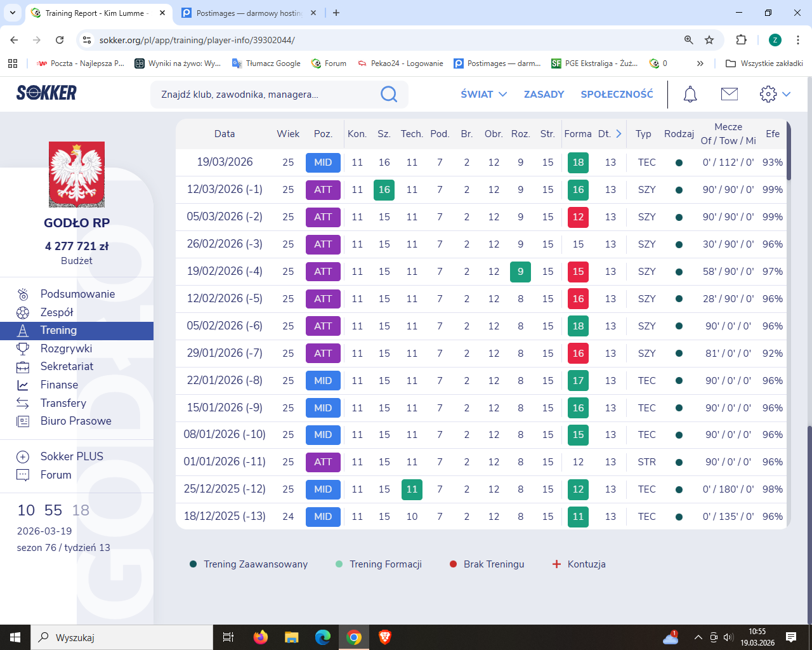Click the Rozgrywki trophy icon
The width and height of the screenshot is (812, 650).
click(x=23, y=348)
